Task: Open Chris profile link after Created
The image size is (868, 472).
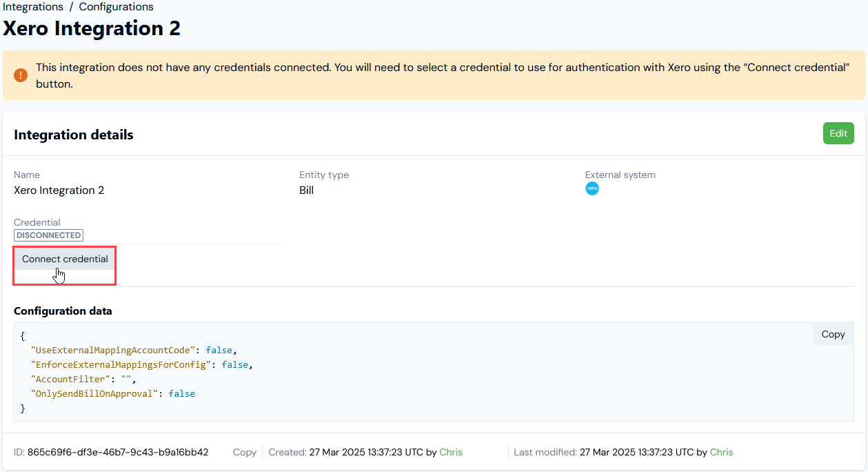Action: pos(451,452)
